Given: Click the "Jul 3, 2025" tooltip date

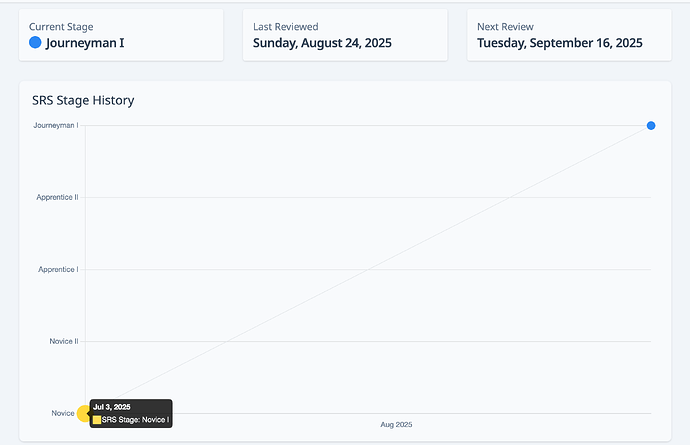Looking at the screenshot, I should 112,407.
